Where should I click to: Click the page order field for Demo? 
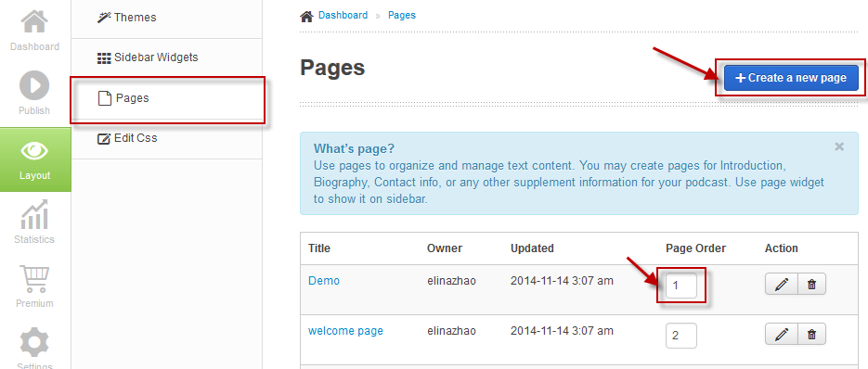680,286
